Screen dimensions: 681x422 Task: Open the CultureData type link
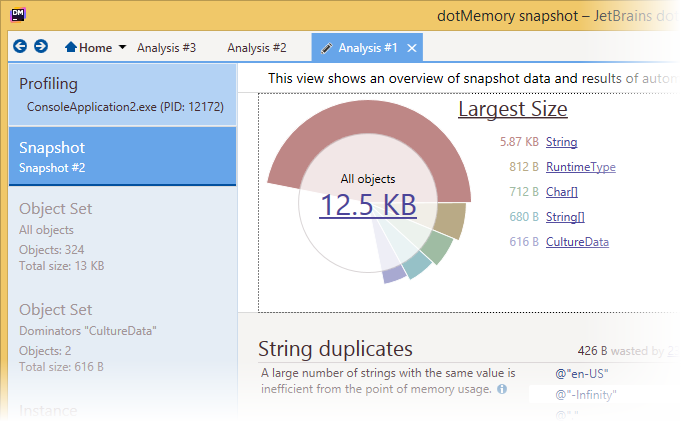coord(577,241)
